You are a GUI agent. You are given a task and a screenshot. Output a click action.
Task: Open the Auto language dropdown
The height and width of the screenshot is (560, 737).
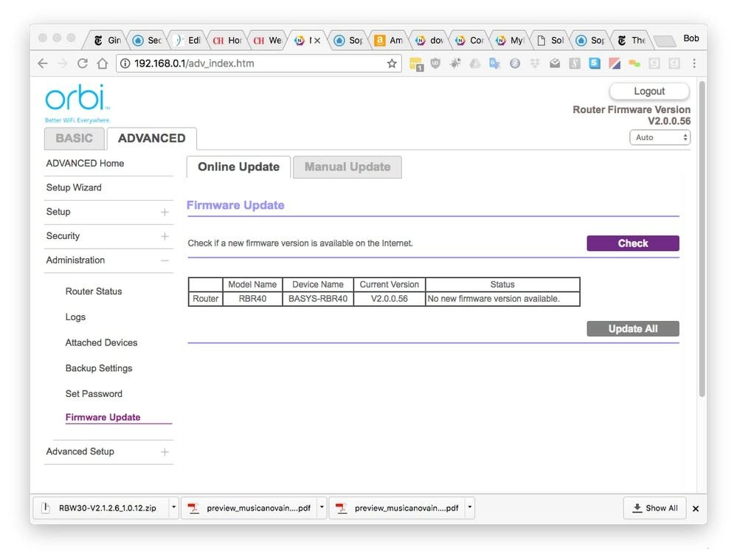(x=660, y=137)
